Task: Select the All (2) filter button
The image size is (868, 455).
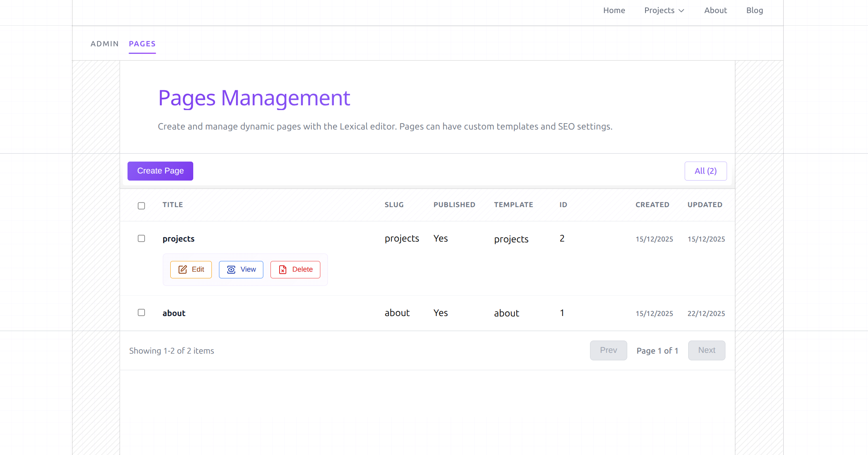Action: pos(705,171)
